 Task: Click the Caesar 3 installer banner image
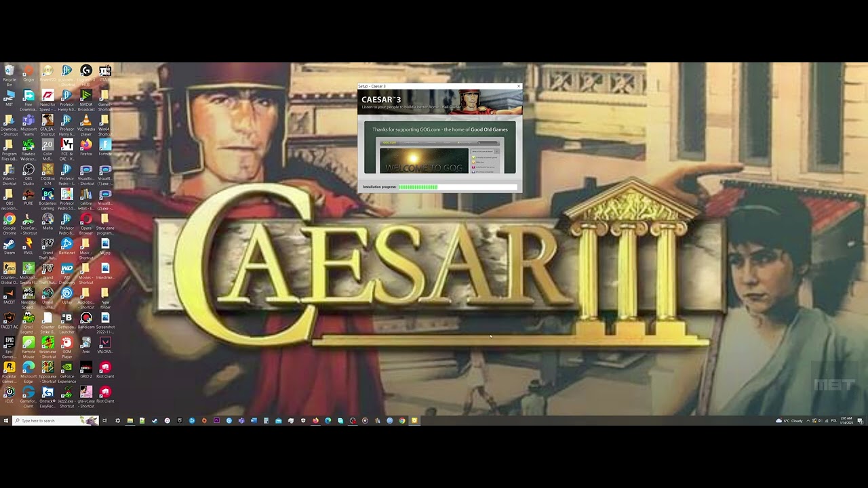pyautogui.click(x=440, y=102)
